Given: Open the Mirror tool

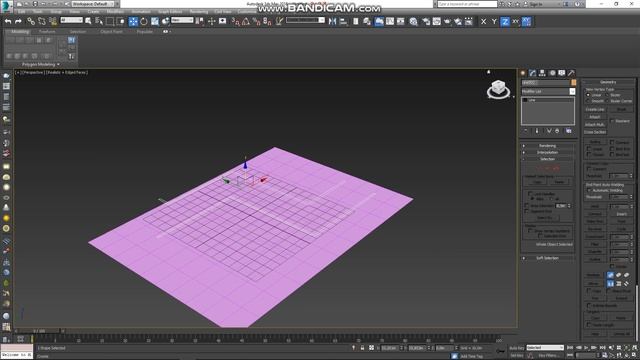Looking at the screenshot, I should point(332,21).
